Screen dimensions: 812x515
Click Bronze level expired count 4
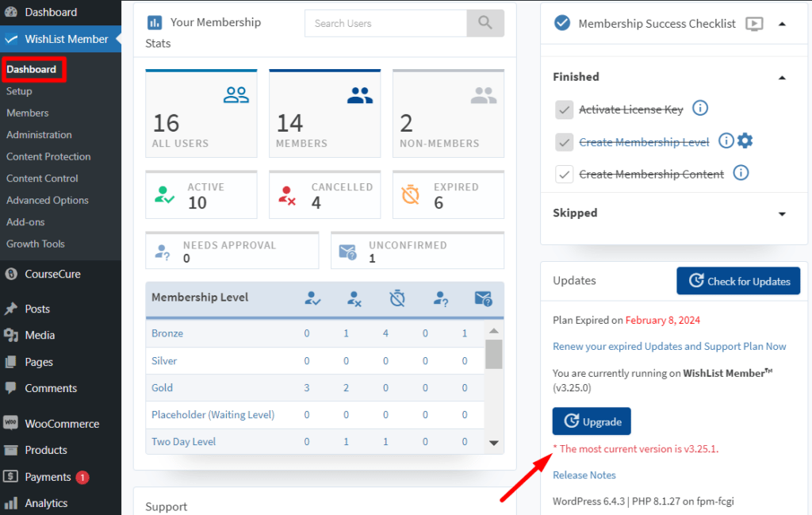(385, 333)
